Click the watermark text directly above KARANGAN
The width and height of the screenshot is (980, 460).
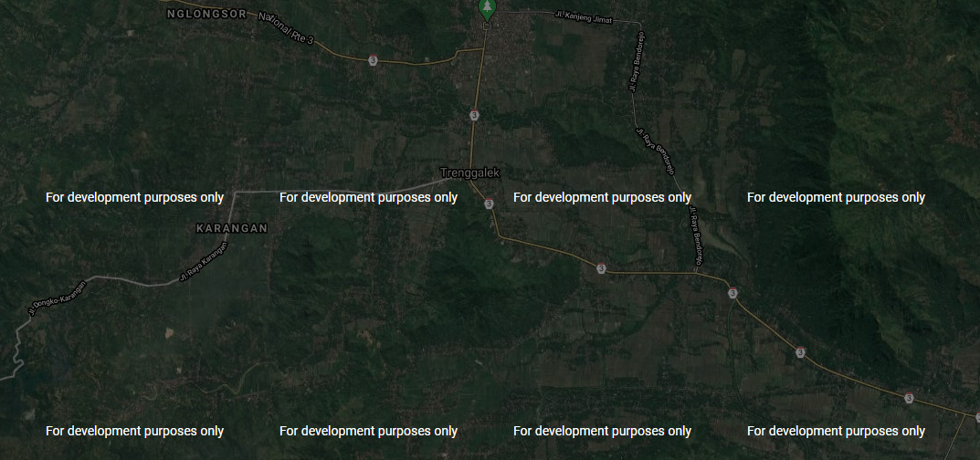pos(134,197)
